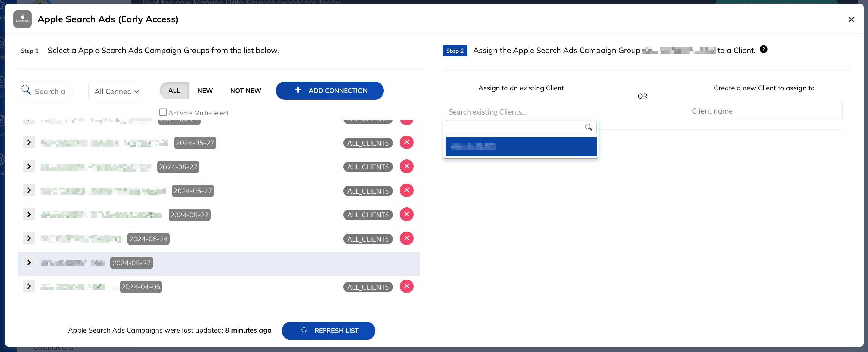Viewport: 868px width, 352px height.
Task: Open the help question mark icon
Action: click(x=764, y=49)
